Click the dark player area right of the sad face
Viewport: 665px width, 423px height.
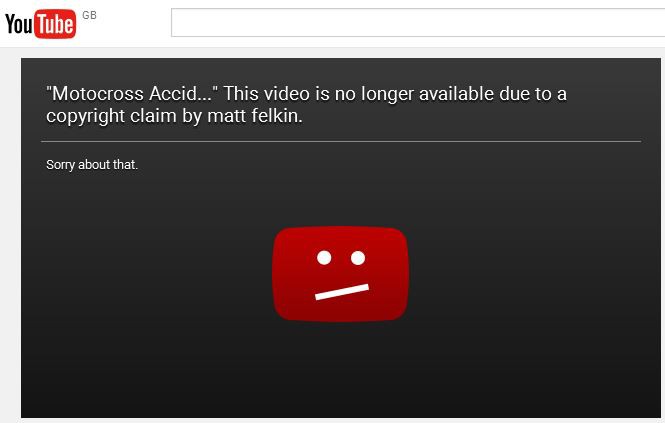coord(535,274)
